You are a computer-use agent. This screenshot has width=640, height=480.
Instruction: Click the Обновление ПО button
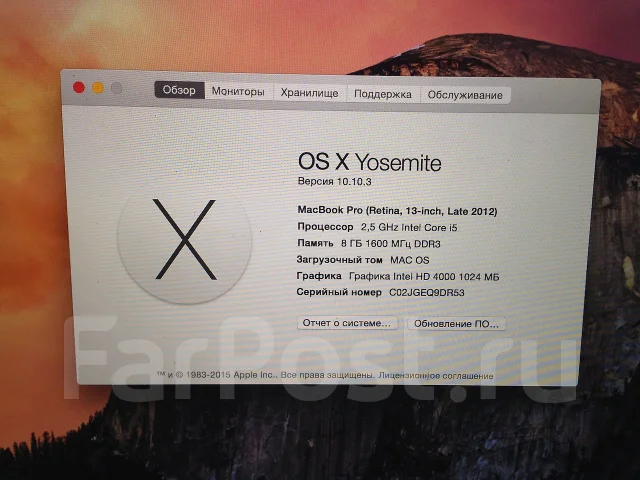click(456, 324)
